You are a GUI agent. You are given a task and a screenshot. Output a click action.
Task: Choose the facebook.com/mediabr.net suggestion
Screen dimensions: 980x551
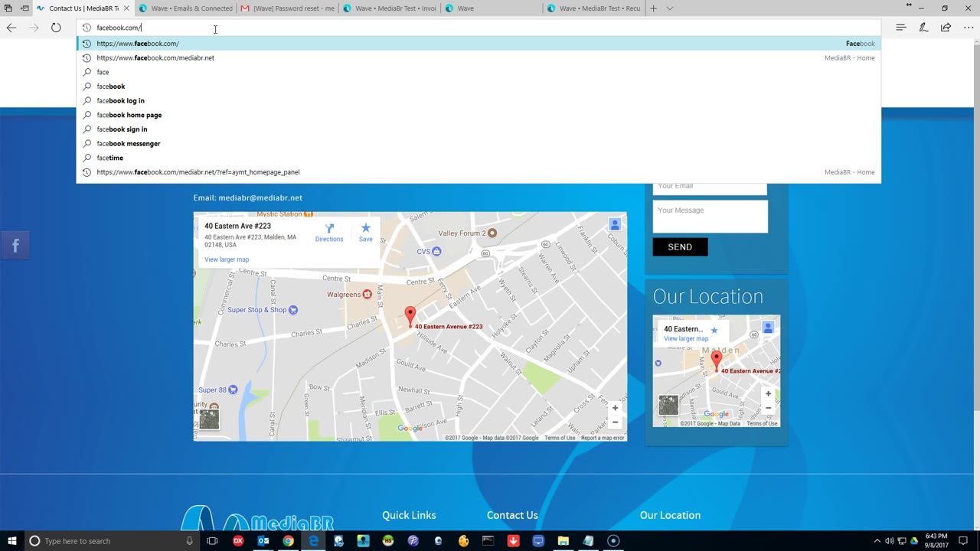[x=479, y=57]
